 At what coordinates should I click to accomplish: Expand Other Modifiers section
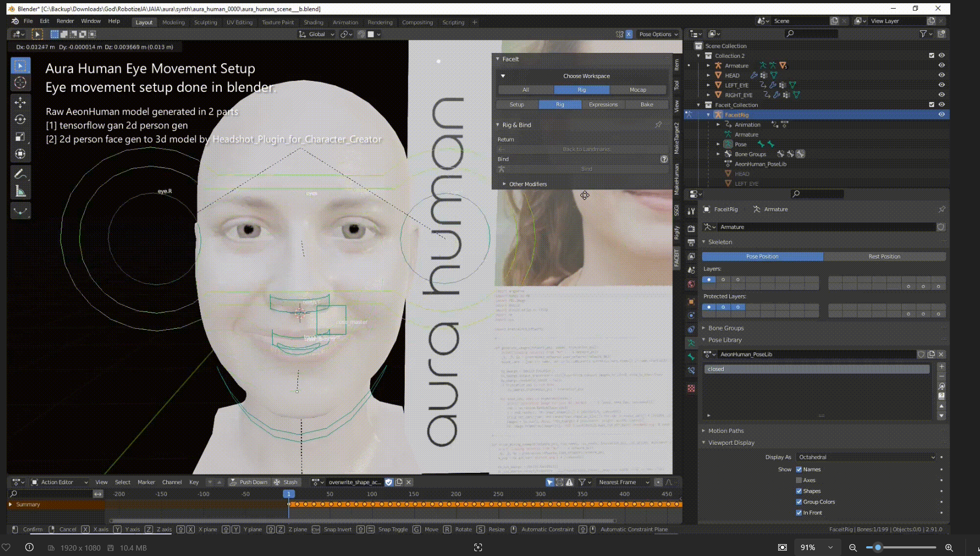[x=527, y=184]
